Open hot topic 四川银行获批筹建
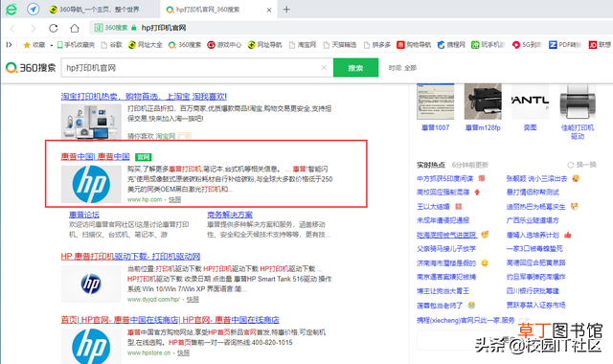Viewport: 613px width, 364px height. coord(533,291)
